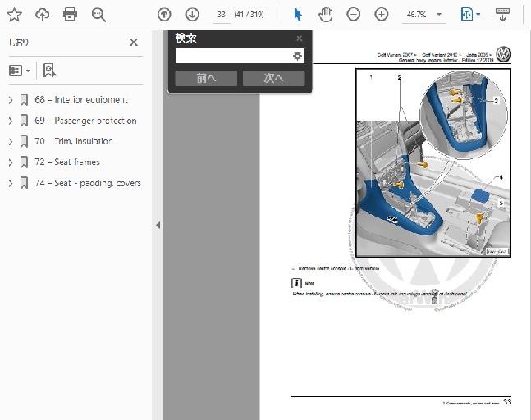Print the document
The height and width of the screenshot is (420, 531).
(70, 15)
